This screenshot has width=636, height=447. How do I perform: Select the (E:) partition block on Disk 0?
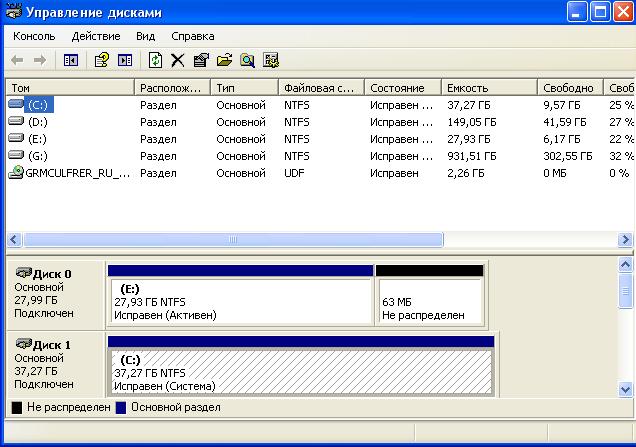(240, 301)
